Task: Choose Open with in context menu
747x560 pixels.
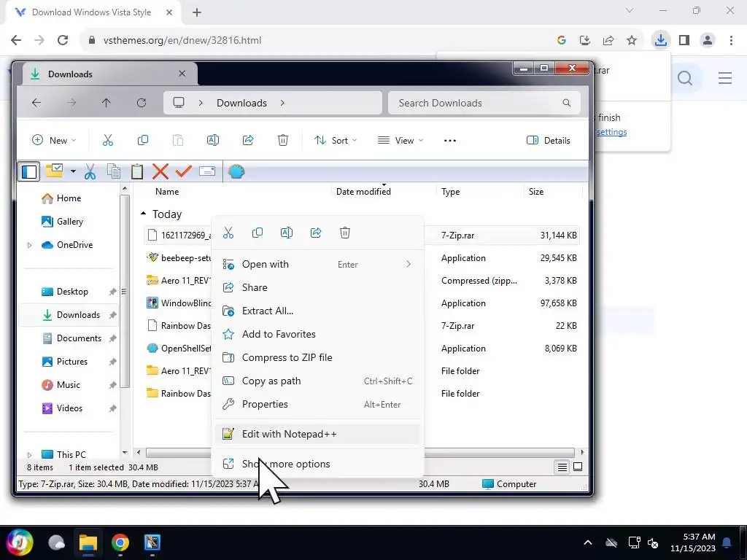Action: 317,264
